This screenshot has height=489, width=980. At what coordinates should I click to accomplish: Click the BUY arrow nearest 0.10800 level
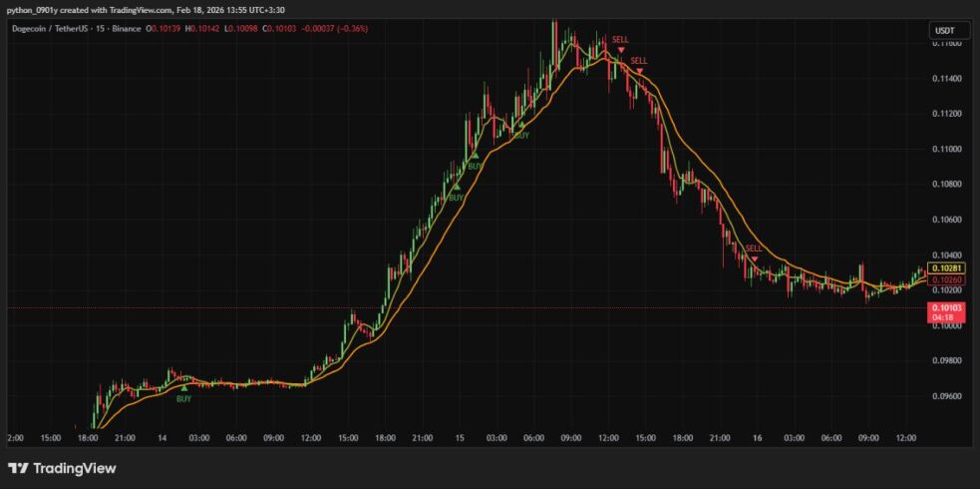tap(457, 187)
